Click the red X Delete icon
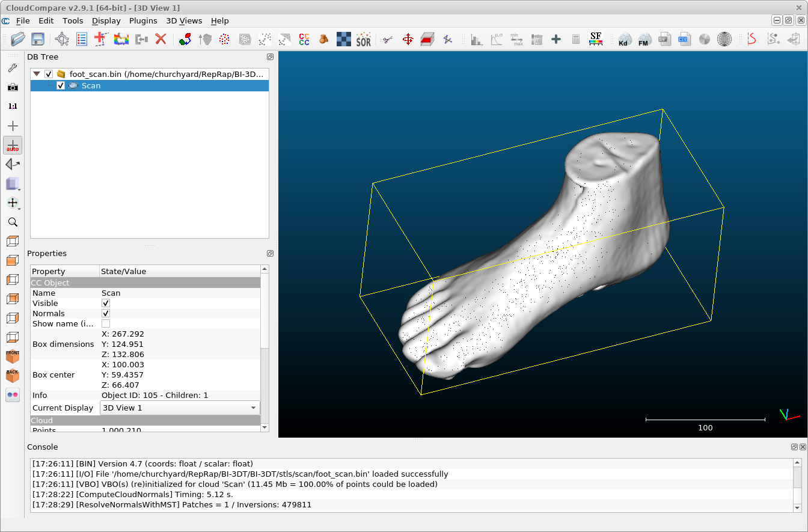 (161, 40)
